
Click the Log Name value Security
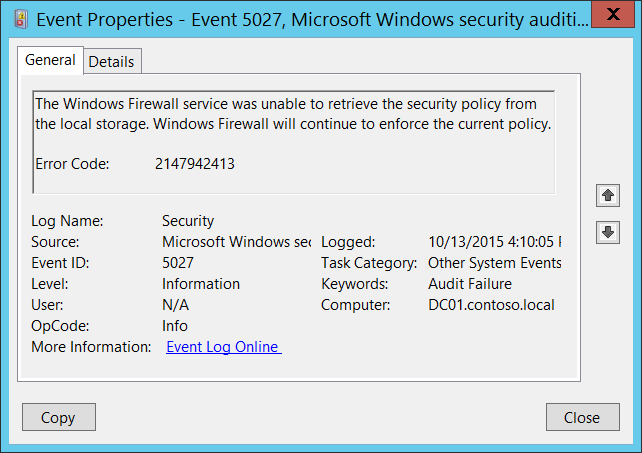[x=188, y=221]
